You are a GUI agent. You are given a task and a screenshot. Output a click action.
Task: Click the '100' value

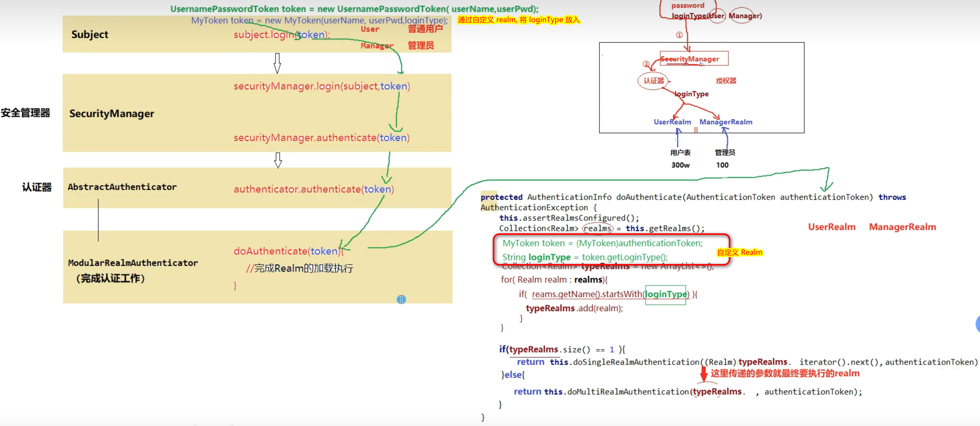722,165
